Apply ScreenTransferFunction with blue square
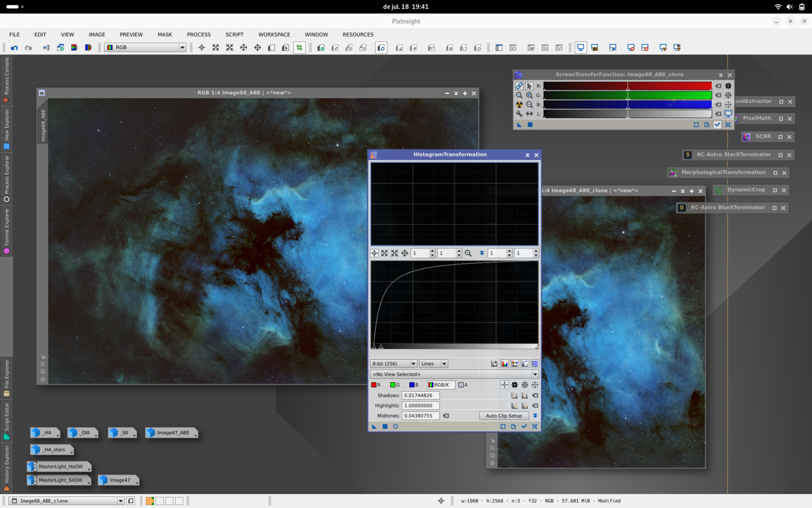 point(530,125)
